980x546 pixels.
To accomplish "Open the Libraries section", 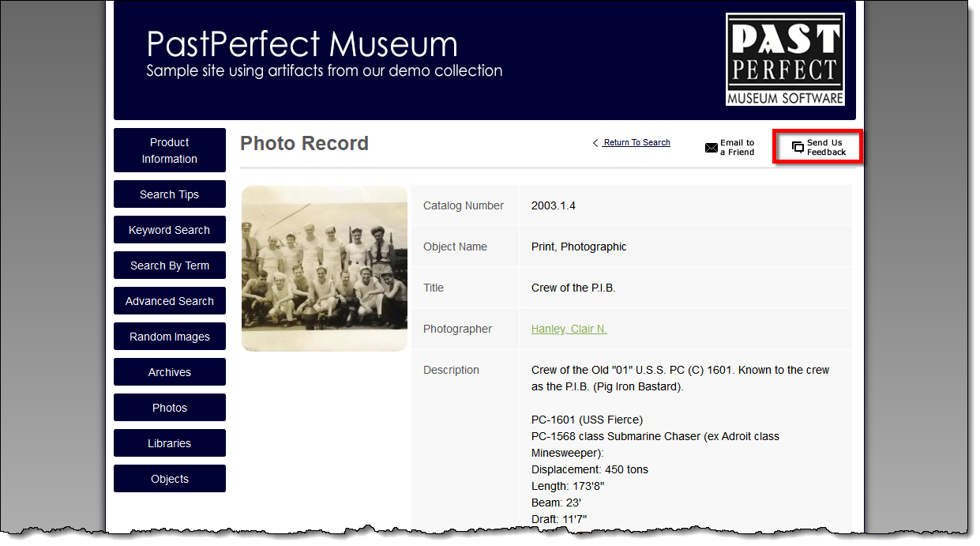I will pos(170,443).
